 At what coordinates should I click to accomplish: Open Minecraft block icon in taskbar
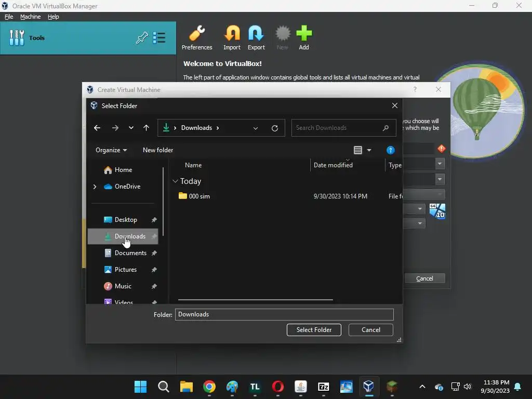(392, 387)
